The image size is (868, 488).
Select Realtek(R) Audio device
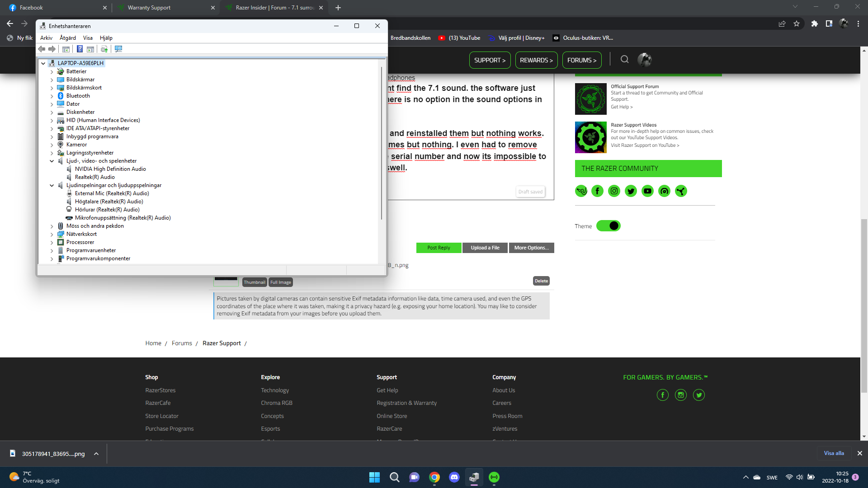pos(95,177)
